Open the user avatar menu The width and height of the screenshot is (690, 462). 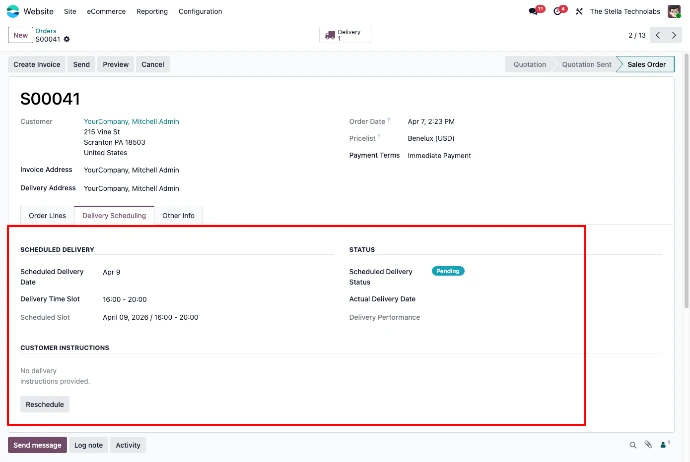(675, 11)
